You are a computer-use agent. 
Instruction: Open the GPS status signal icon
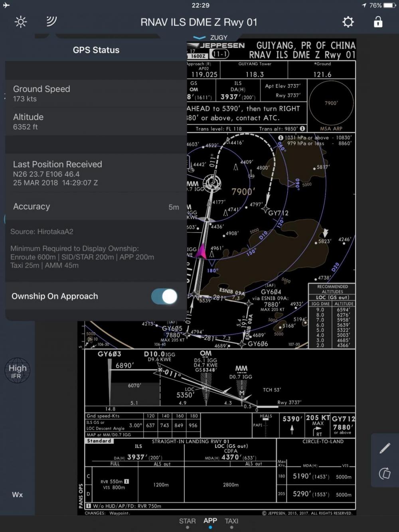(51, 22)
